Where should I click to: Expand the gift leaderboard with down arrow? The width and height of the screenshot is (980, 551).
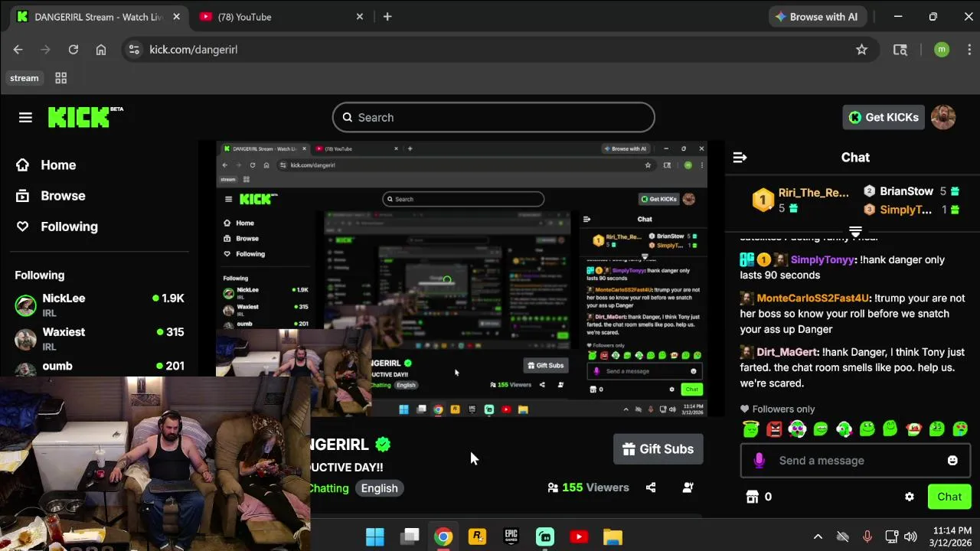pos(855,230)
